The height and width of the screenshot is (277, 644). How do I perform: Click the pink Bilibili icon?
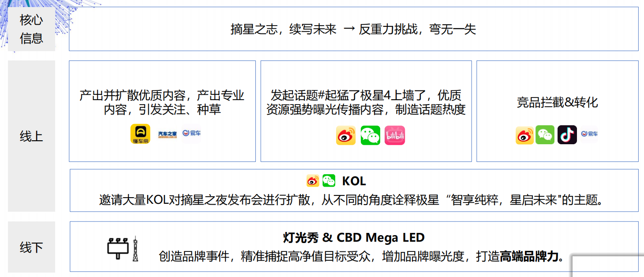point(394,135)
